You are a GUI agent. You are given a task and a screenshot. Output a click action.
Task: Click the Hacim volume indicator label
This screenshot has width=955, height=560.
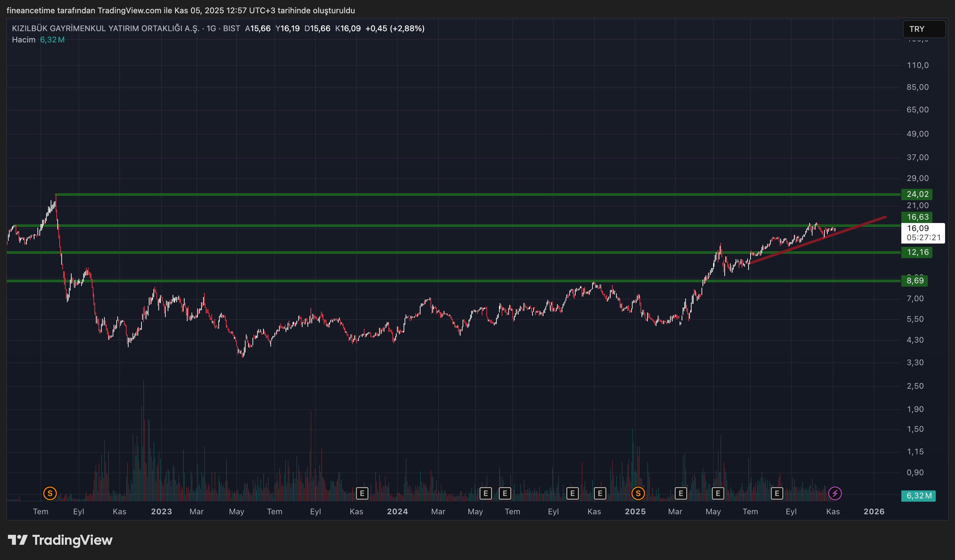24,40
